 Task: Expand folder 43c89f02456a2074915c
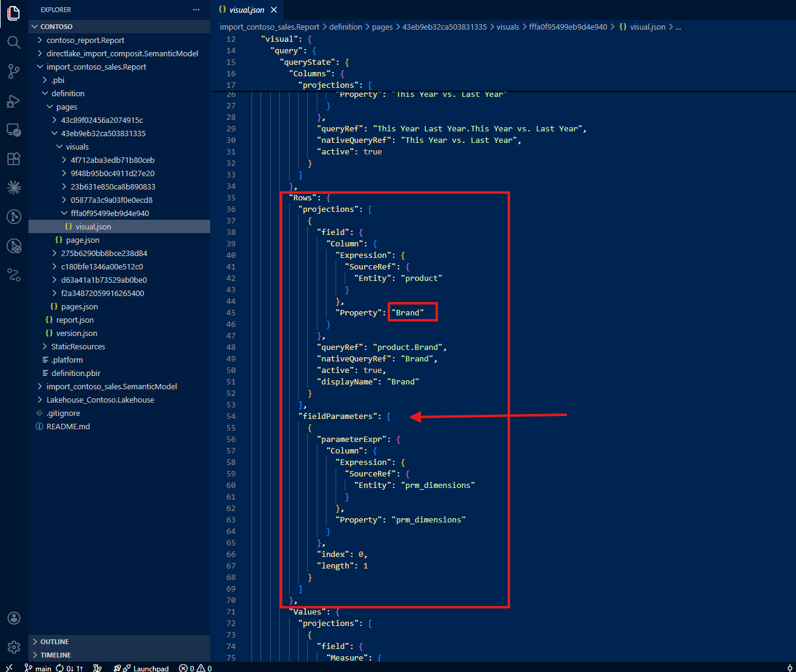[119, 120]
